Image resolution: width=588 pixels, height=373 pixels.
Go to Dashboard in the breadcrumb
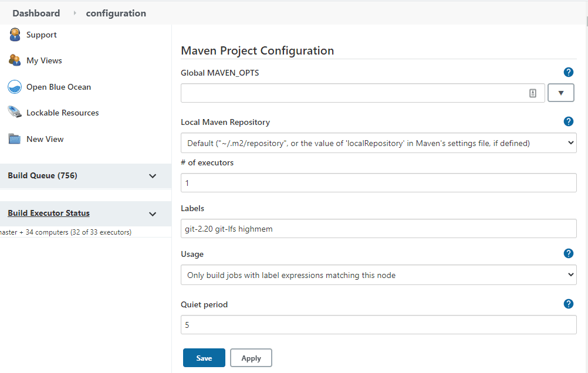pyautogui.click(x=36, y=13)
